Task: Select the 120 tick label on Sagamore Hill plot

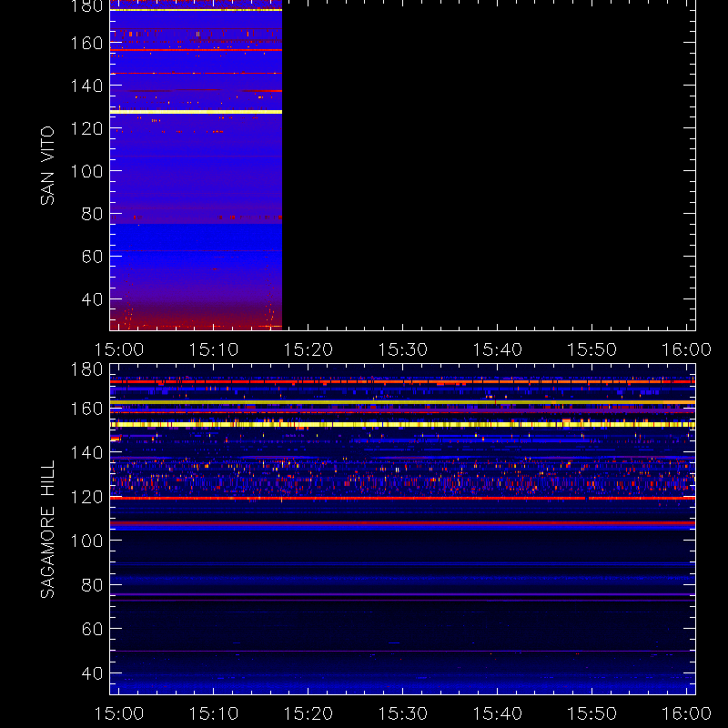Action: click(x=86, y=497)
